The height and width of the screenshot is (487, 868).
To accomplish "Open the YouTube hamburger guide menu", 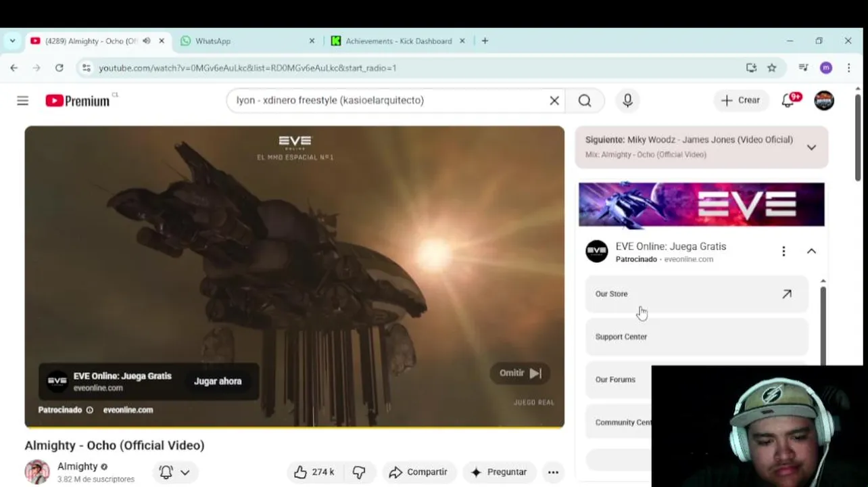I will (22, 101).
